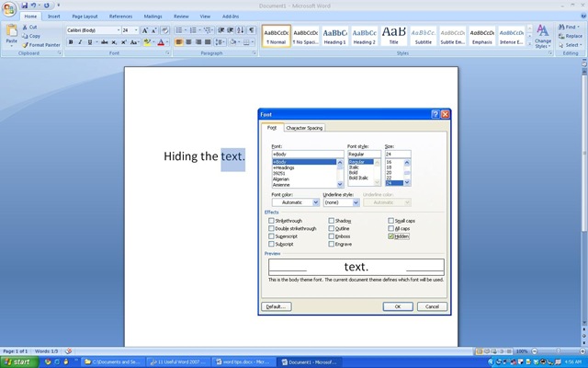The height and width of the screenshot is (368, 588).
Task: Justify text alignment in ribbon
Action: point(208,42)
